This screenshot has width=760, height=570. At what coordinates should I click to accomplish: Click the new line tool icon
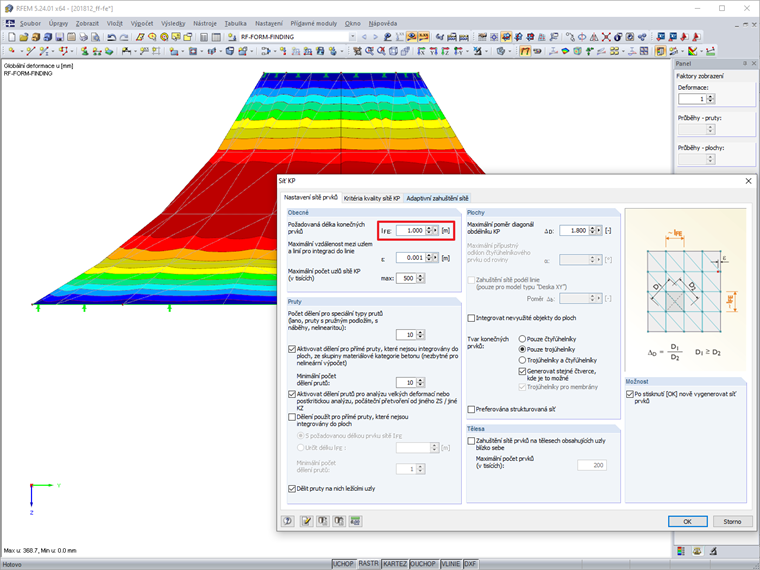pos(31,51)
